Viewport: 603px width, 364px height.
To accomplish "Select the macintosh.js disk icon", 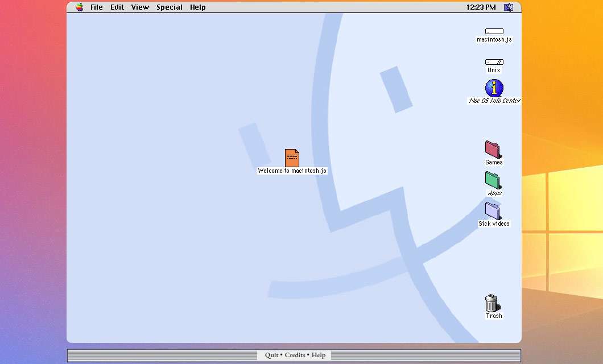I will tap(494, 31).
